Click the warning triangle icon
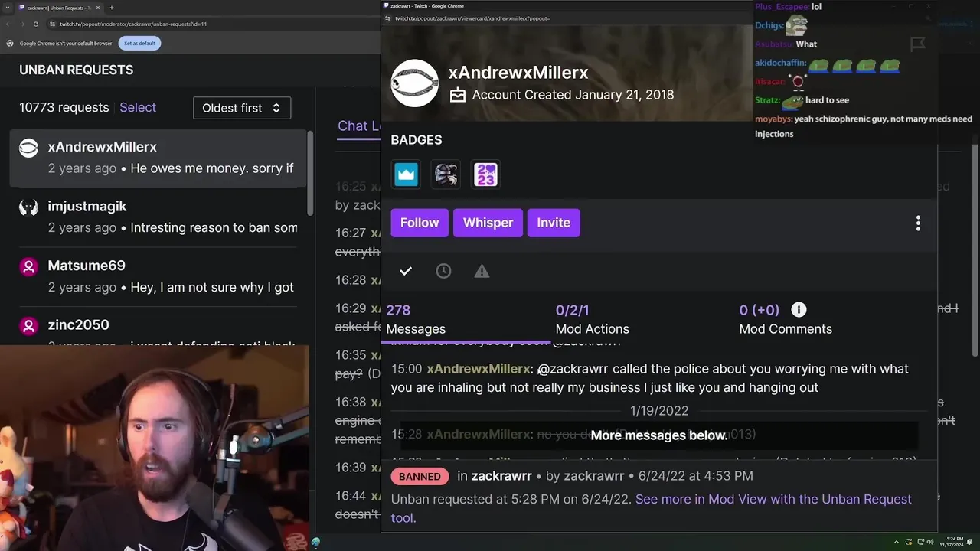Viewport: 980px width, 551px height. 482,271
